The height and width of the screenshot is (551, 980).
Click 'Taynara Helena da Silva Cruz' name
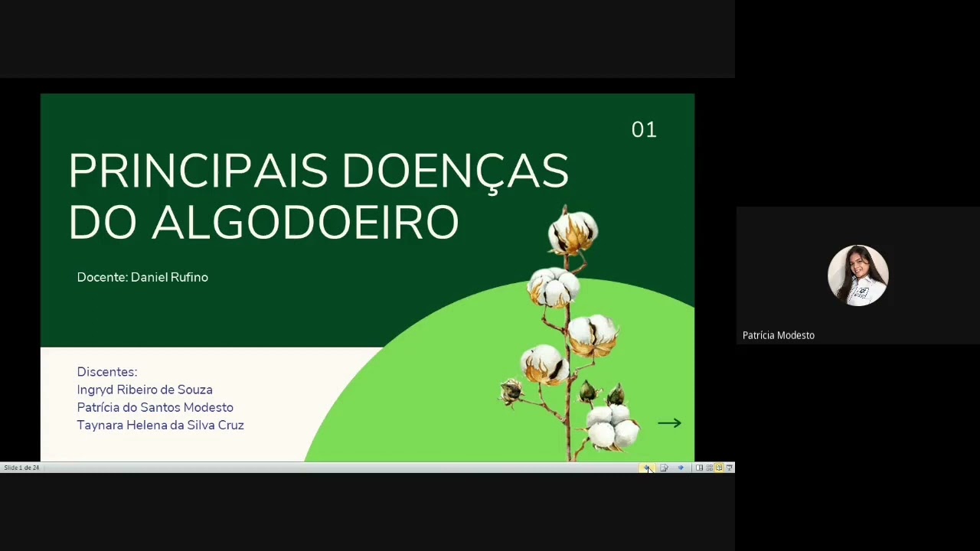(160, 425)
